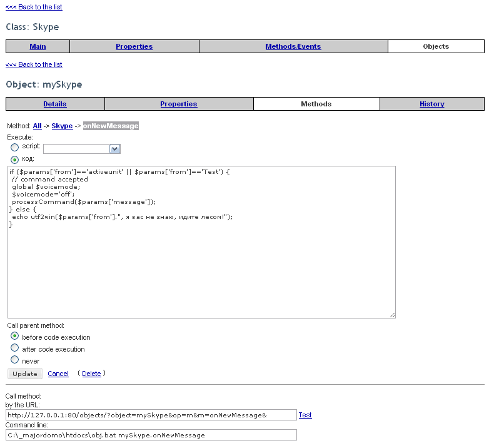Screen dimensions: 489x448
Task: Open the Methods/Events tab
Action: tap(293, 46)
